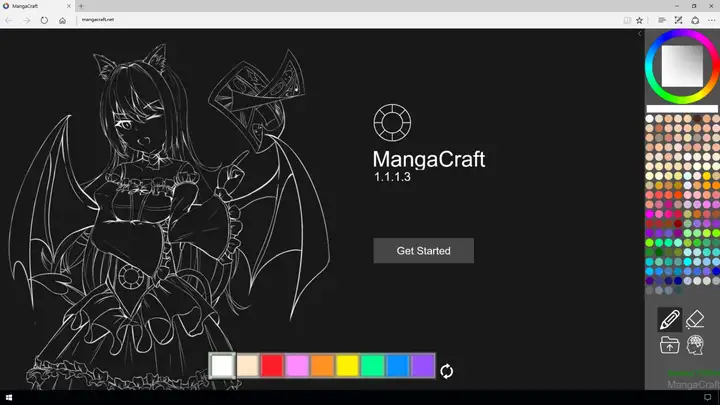Click the MangaCraft title text
The height and width of the screenshot is (405, 720).
click(x=429, y=159)
